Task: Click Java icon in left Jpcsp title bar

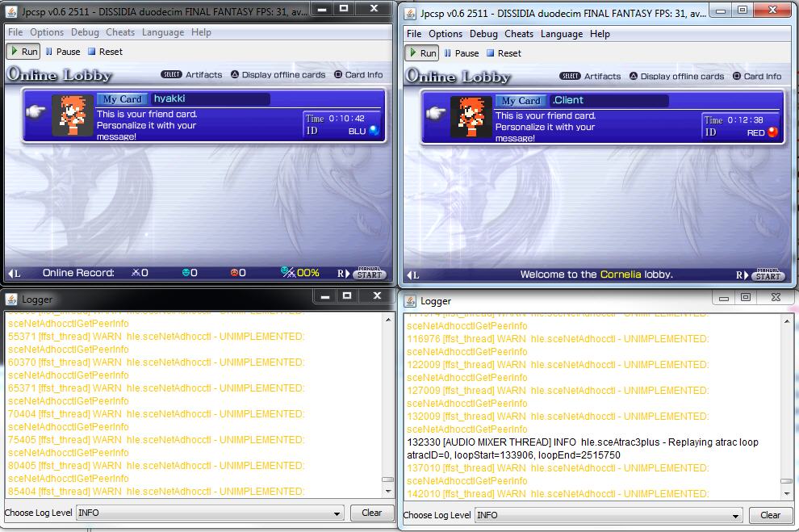Action: (x=12, y=11)
